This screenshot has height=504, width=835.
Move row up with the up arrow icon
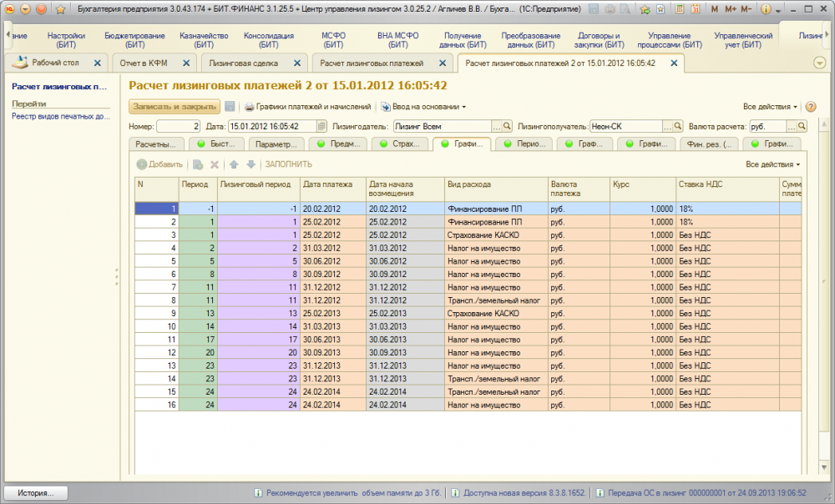tap(234, 164)
